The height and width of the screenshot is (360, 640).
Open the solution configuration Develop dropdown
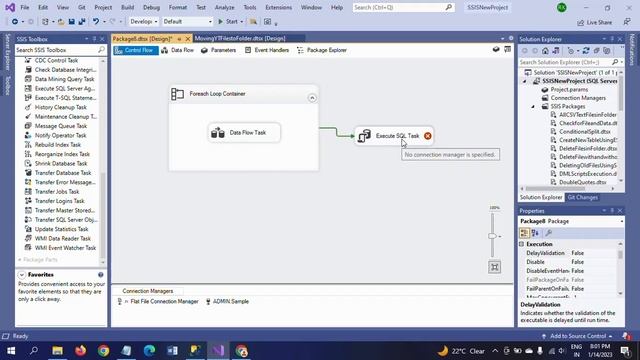[144, 22]
